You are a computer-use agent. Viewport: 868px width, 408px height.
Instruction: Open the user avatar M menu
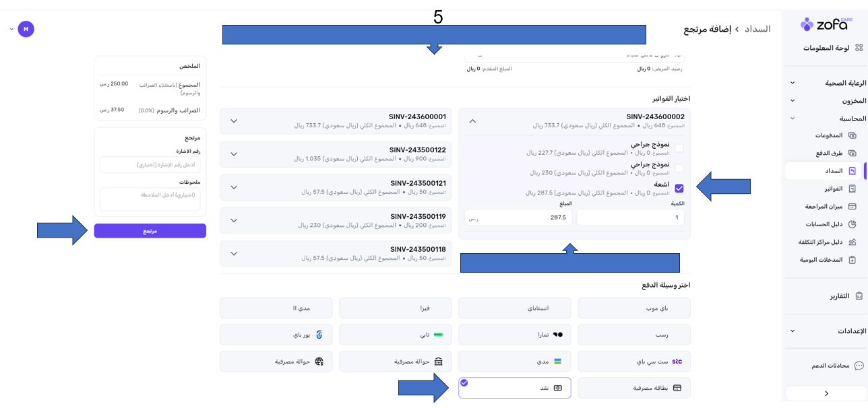26,29
